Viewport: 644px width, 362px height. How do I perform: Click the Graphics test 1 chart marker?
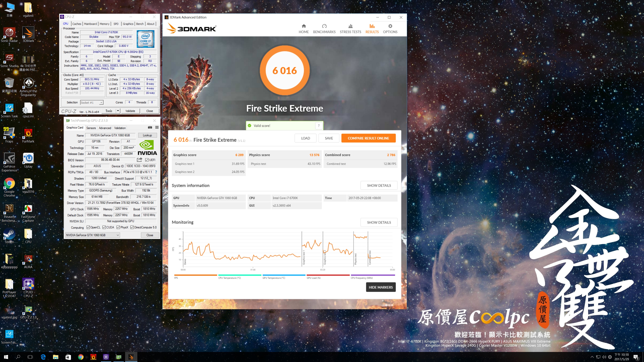click(x=304, y=258)
